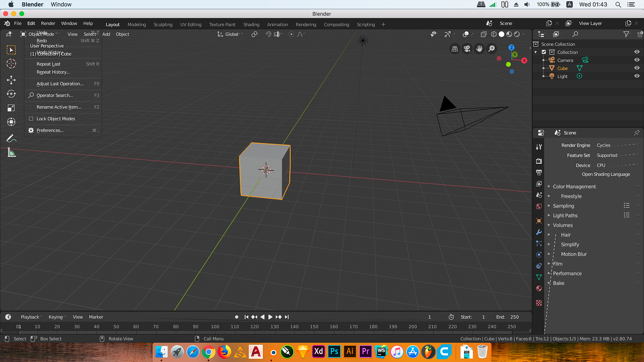Viewport: 644px width, 362px height.
Task: Select the Scale tool
Action: (11, 108)
